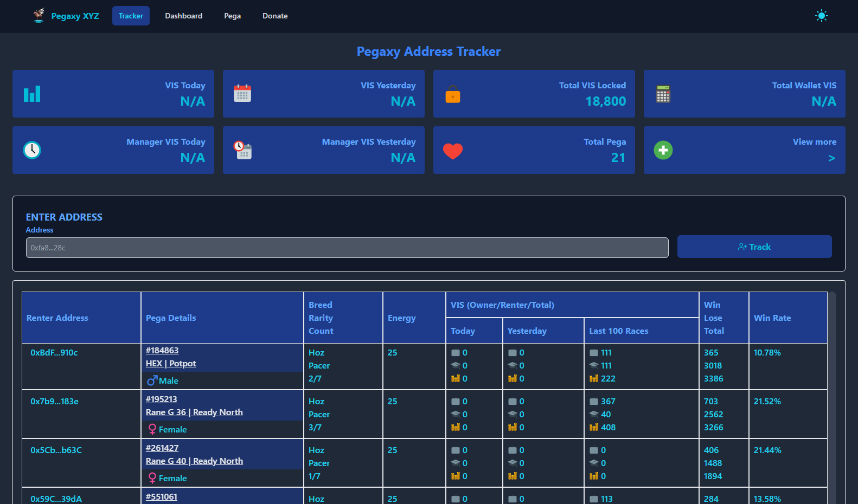
Task: Click the 13.58% win rate value
Action: point(767,499)
